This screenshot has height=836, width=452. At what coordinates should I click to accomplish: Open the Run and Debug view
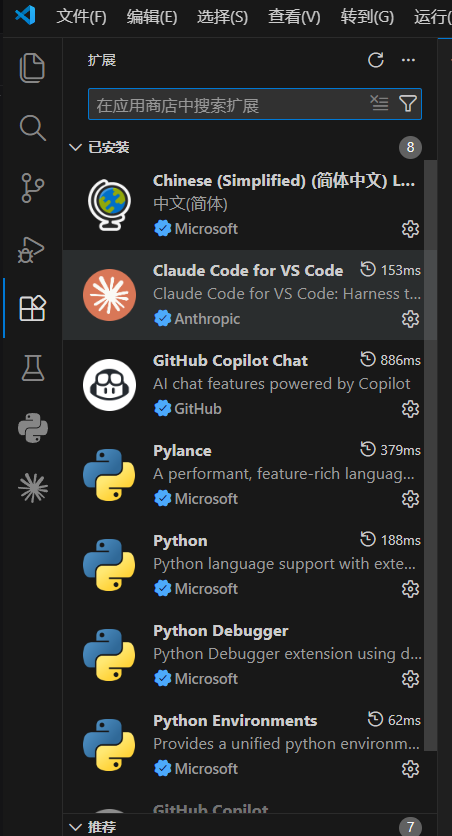(32, 248)
